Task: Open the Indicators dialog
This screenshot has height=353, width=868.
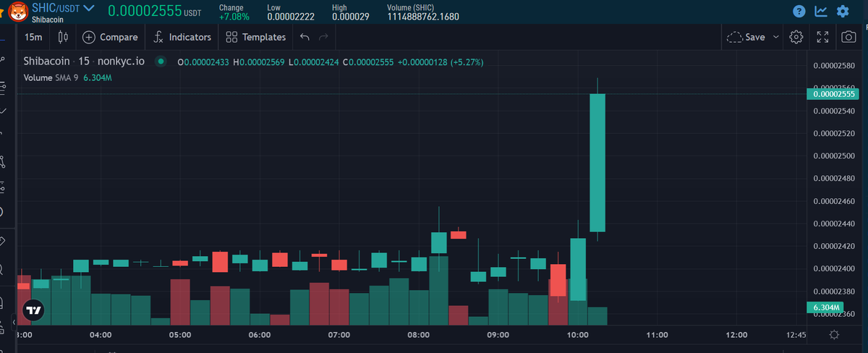Action: click(182, 37)
